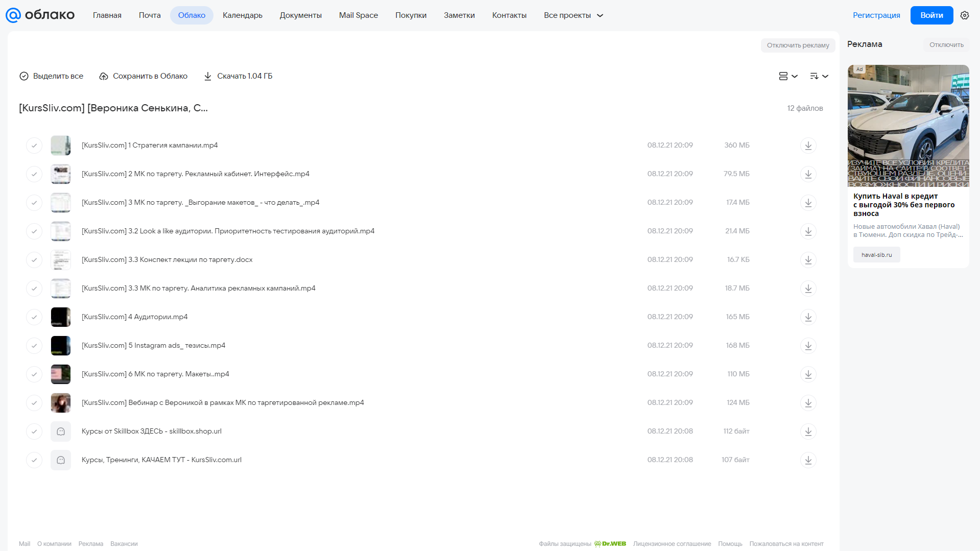
Task: Open the settings gear icon
Action: tap(965, 15)
